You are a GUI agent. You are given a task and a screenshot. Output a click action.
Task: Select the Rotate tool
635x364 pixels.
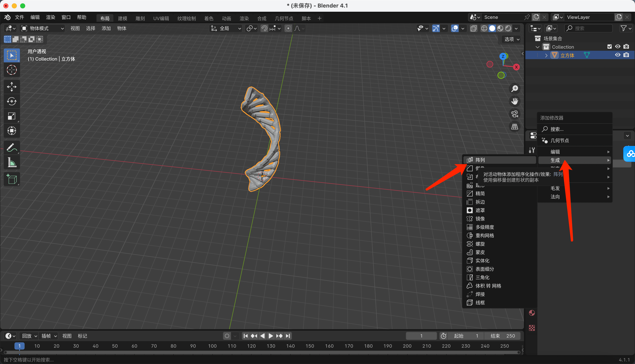[12, 101]
